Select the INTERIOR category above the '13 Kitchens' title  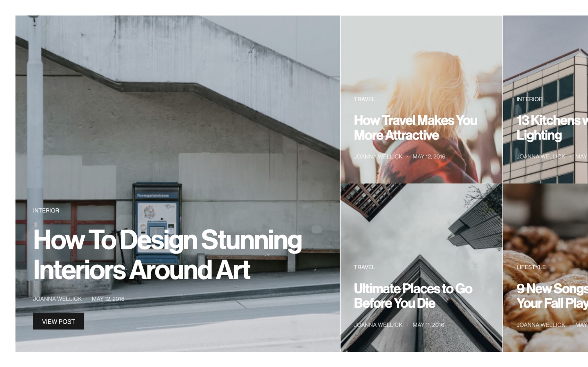529,99
